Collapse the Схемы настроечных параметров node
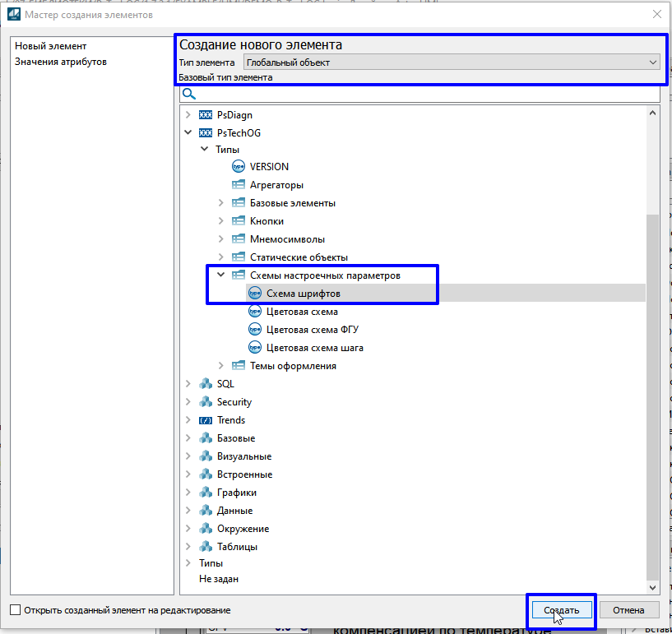Screen dimensions: 672x634 pyautogui.click(x=220, y=275)
